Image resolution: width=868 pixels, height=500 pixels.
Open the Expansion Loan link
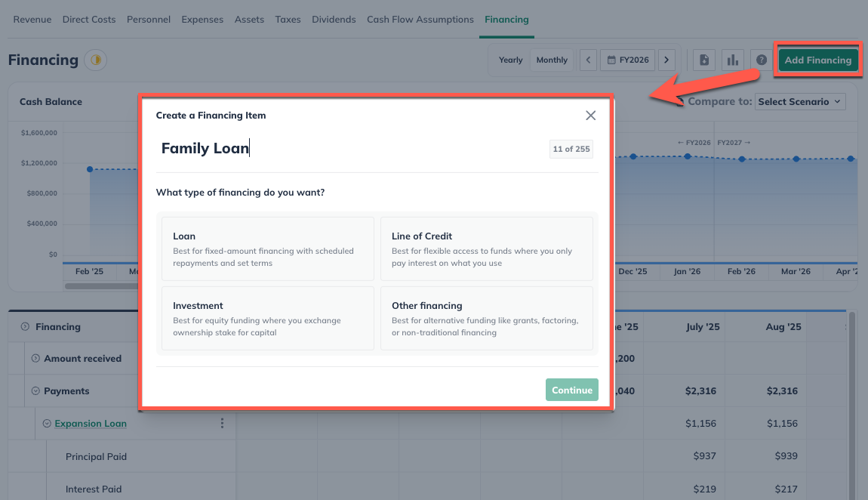pos(91,424)
